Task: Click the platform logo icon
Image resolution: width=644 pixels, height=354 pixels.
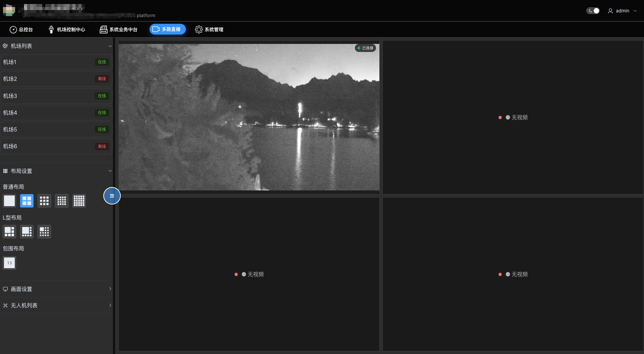Action: (x=9, y=10)
